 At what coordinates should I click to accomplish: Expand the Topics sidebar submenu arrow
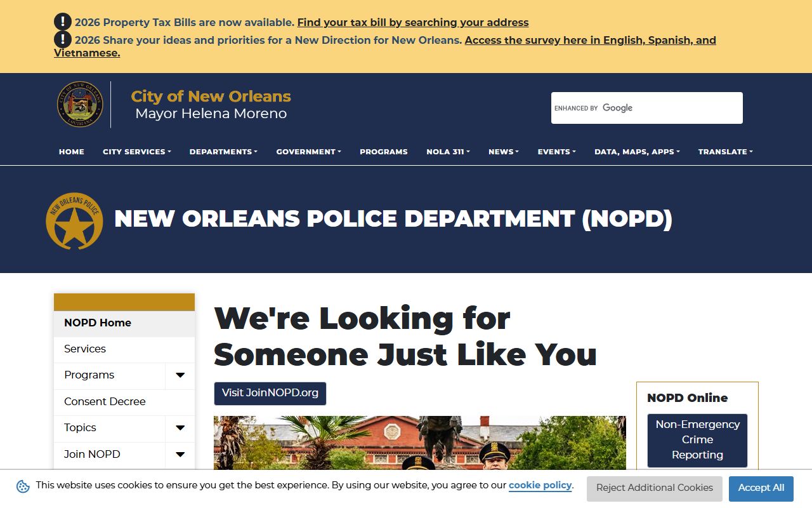[x=180, y=428]
